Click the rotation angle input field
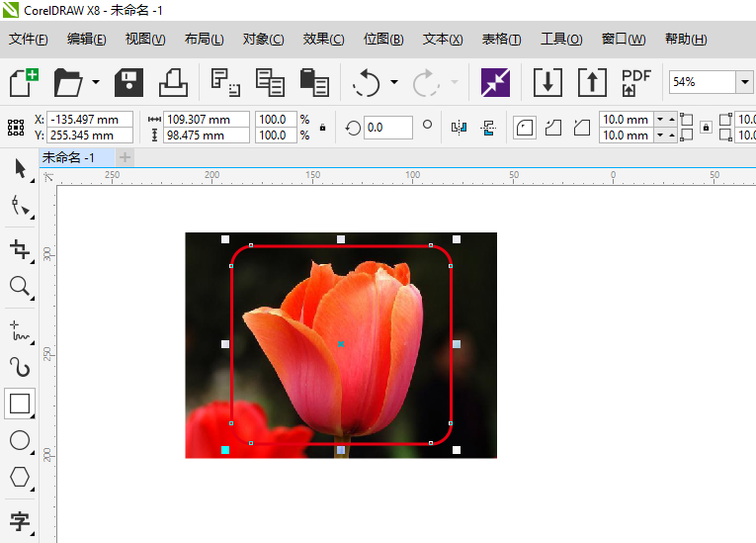Viewport: 756px width, 543px height. [388, 128]
